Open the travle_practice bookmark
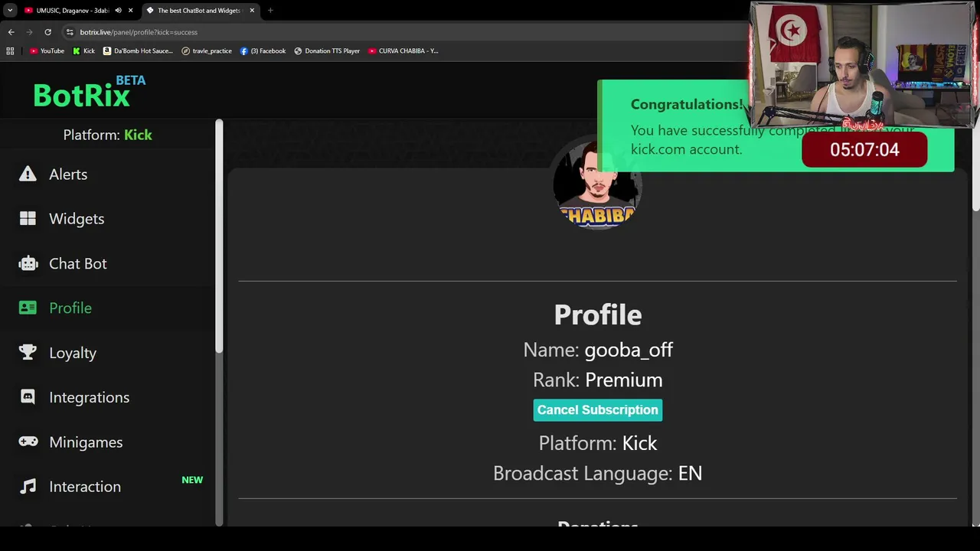 pyautogui.click(x=207, y=51)
